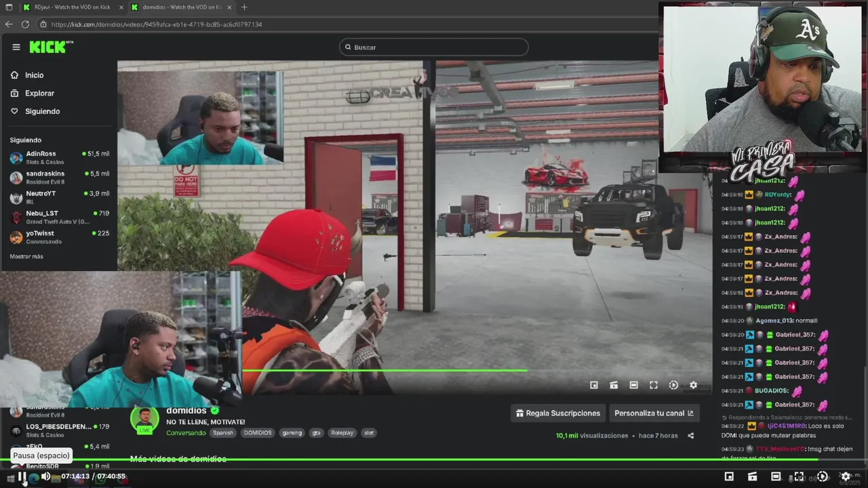Screen dimensions: 868x488
Task: Toggle theater mode in inner video controls
Action: 633,385
